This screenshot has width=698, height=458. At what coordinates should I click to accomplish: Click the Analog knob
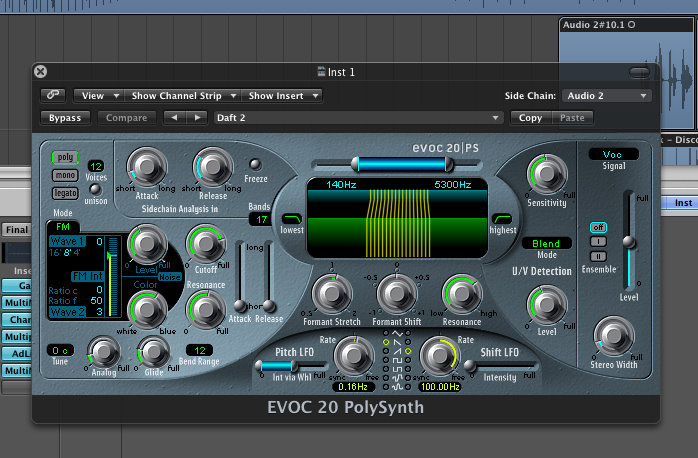104,352
